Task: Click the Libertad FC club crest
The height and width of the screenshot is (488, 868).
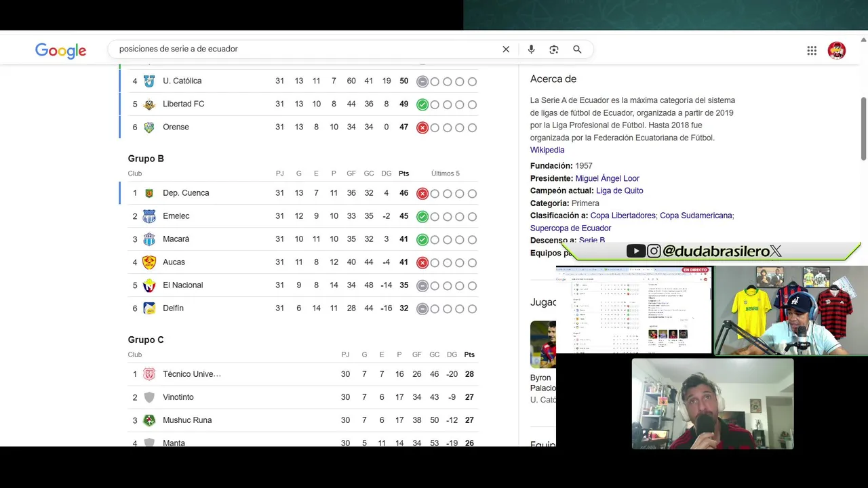Action: point(149,104)
